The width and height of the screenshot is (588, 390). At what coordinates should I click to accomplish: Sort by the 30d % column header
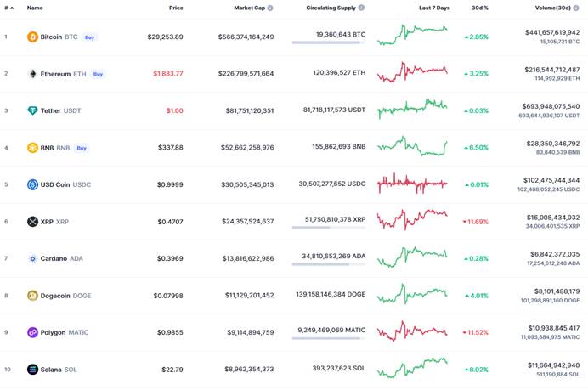(x=480, y=8)
